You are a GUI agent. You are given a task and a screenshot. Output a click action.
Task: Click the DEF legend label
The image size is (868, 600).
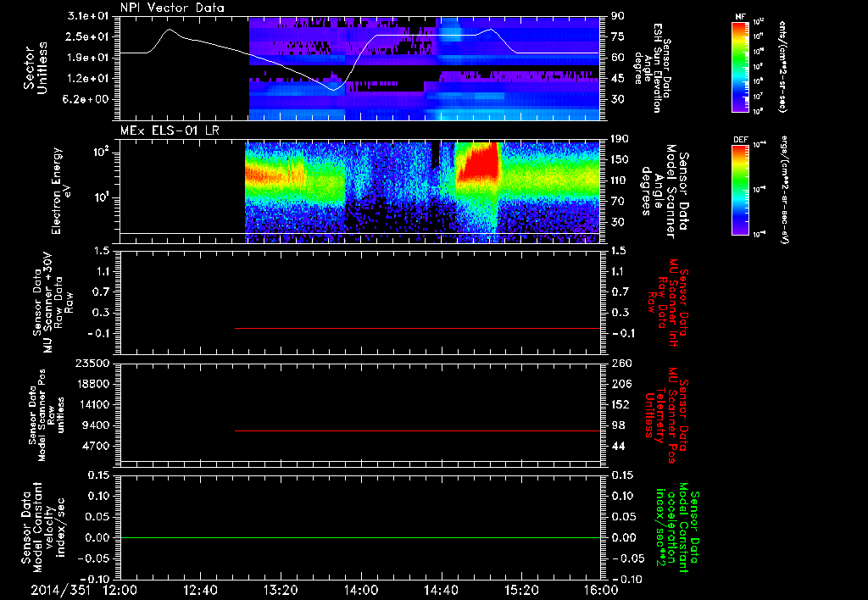tap(740, 140)
